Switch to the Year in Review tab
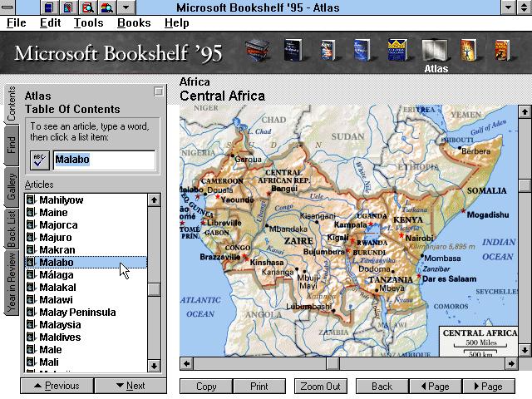Image resolution: width=532 pixels, height=399 pixels. (11, 283)
